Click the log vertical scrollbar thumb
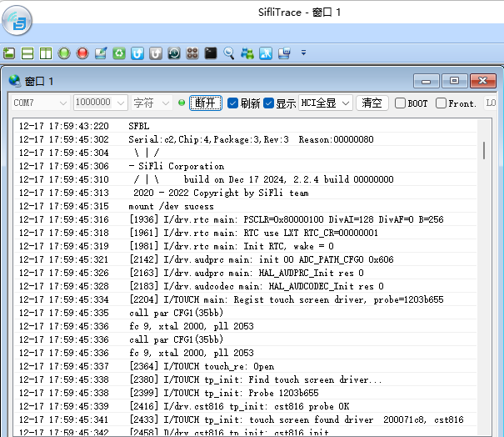The height and width of the screenshot is (437, 504). (484, 150)
